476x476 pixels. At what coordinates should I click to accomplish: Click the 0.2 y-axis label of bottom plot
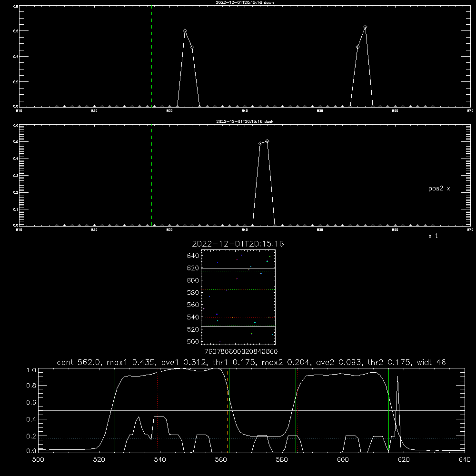pyautogui.click(x=31, y=436)
